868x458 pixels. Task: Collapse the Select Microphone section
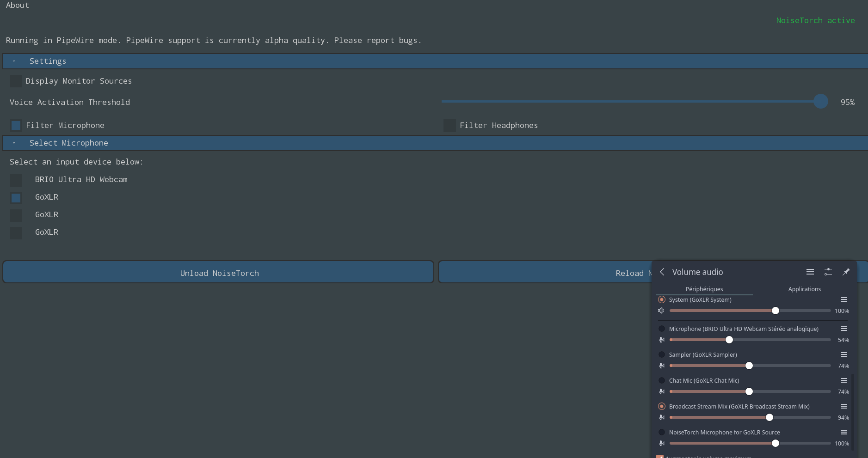[x=14, y=143]
